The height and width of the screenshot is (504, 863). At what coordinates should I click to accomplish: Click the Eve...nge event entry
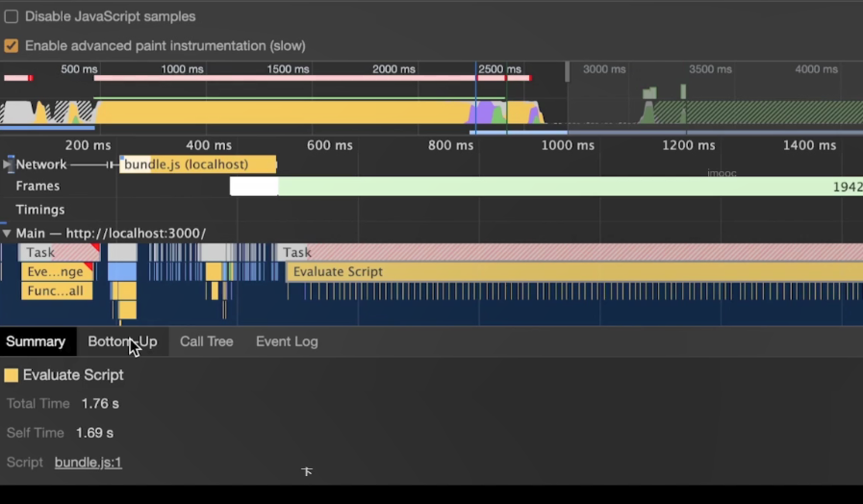coord(57,272)
